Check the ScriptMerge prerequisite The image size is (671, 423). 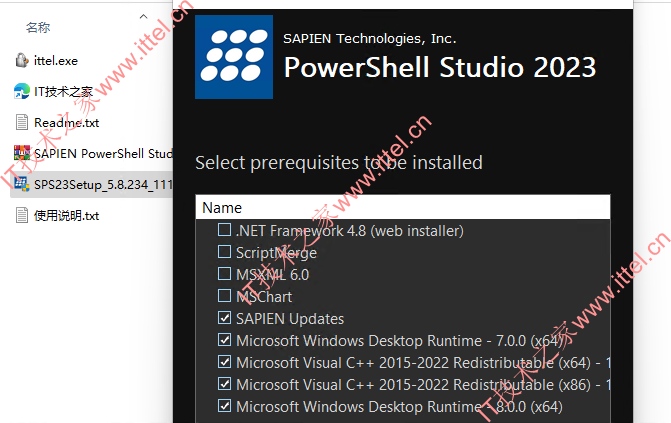[x=224, y=252]
